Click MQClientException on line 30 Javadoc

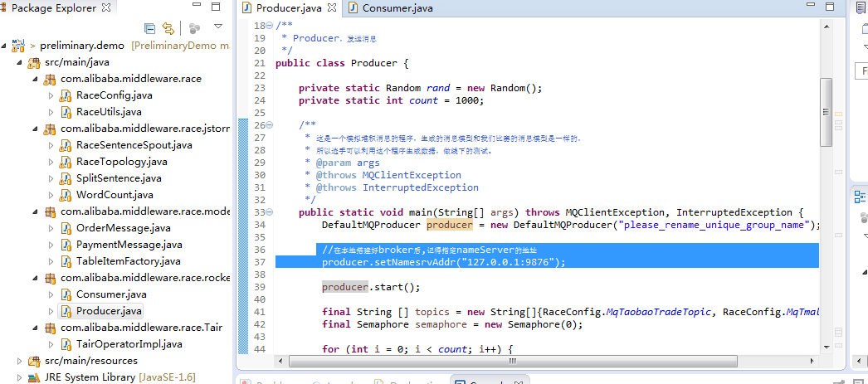pos(412,175)
